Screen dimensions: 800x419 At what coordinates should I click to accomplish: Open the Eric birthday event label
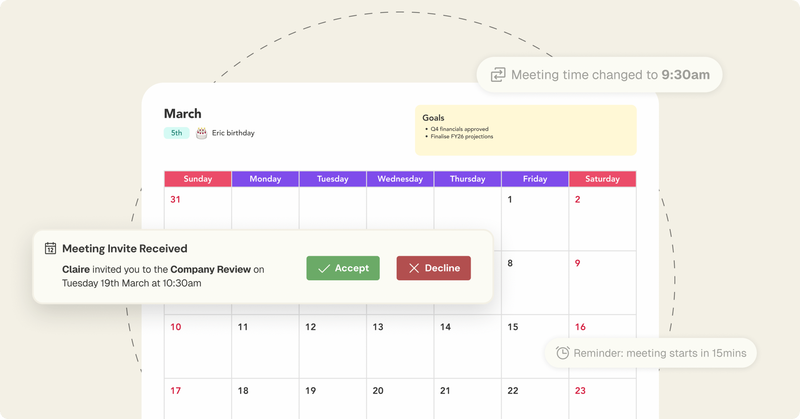[233, 133]
